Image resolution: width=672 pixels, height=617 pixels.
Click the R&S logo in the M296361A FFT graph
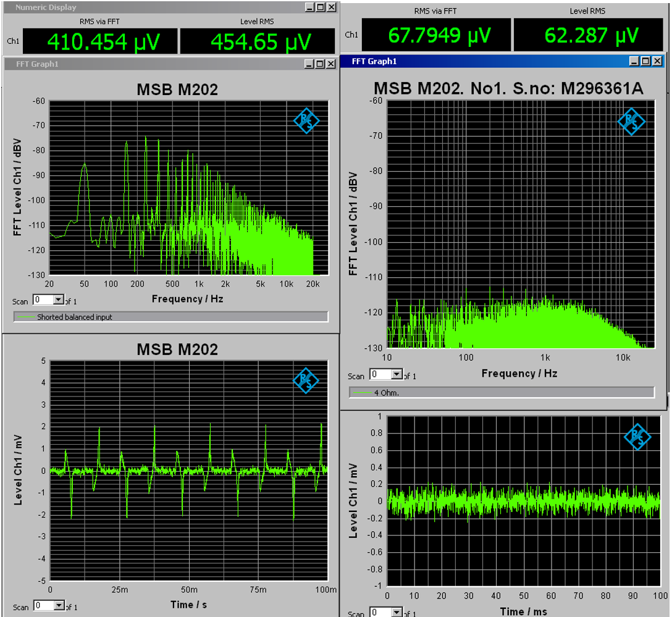(x=631, y=122)
